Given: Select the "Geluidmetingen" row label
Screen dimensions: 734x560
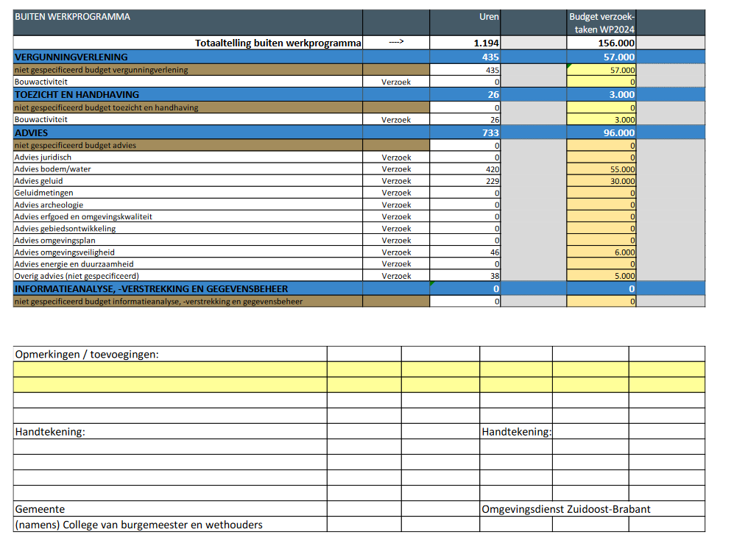Looking at the screenshot, I should point(44,193).
